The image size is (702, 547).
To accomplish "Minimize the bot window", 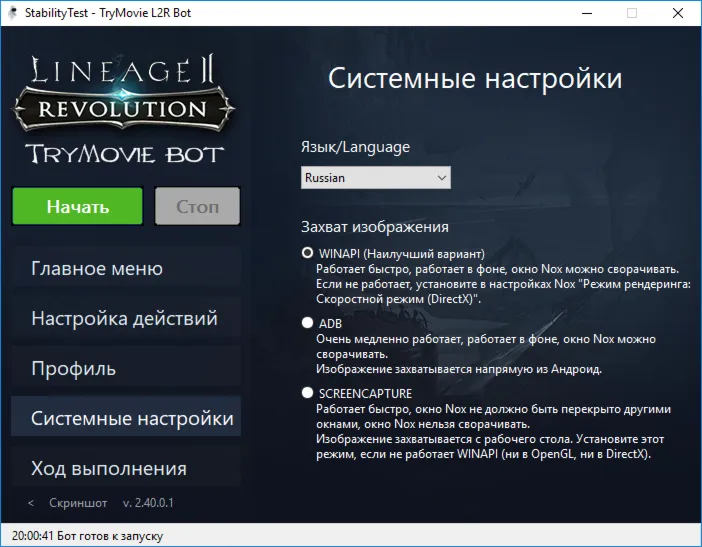I will coord(587,13).
